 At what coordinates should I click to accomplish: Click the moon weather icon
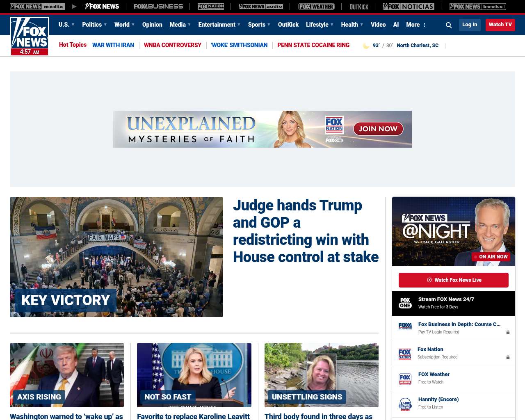click(x=366, y=46)
